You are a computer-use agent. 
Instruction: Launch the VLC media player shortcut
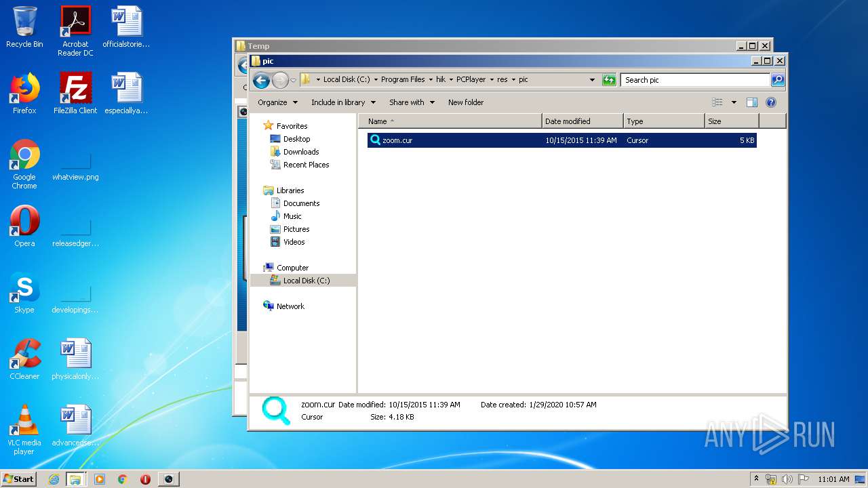24,430
